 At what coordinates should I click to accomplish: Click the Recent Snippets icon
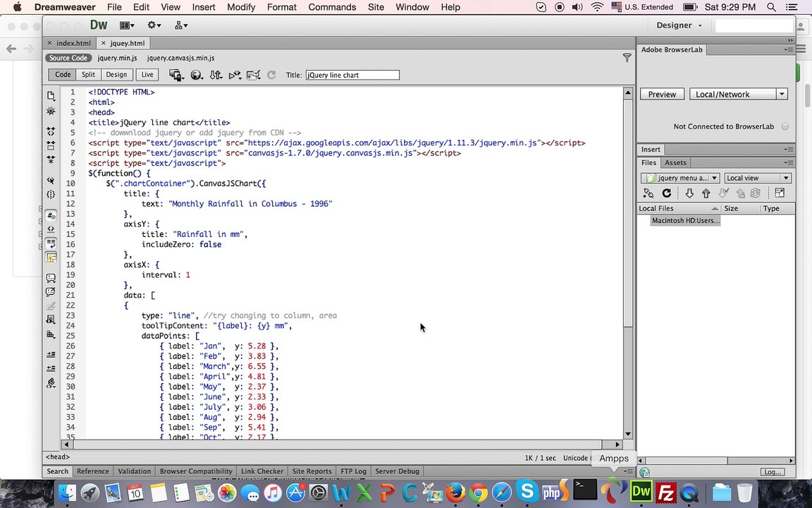(51, 320)
